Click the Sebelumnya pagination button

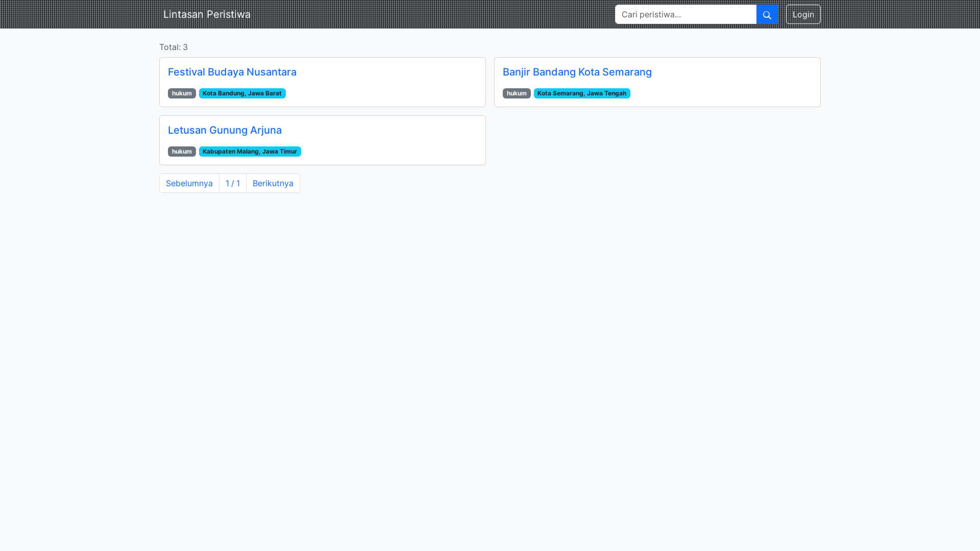click(189, 183)
